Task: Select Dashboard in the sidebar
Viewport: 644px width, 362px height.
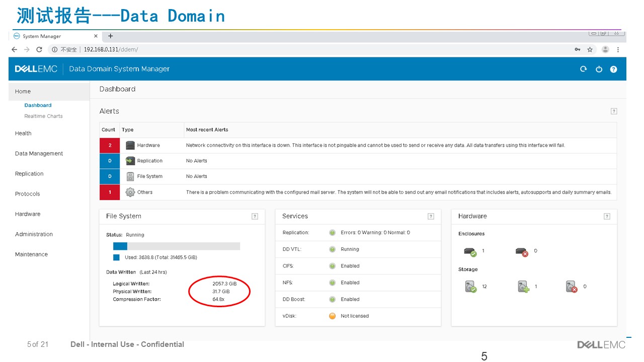Action: [x=38, y=105]
